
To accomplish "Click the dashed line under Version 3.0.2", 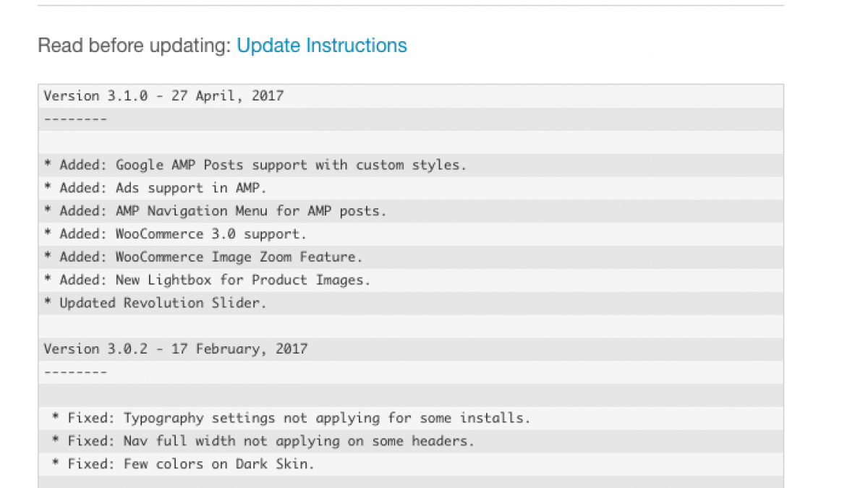I will click(x=75, y=372).
